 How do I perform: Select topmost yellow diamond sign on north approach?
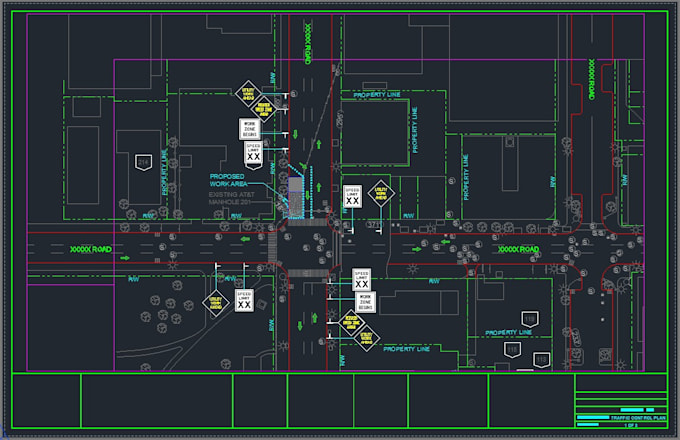pyautogui.click(x=248, y=94)
